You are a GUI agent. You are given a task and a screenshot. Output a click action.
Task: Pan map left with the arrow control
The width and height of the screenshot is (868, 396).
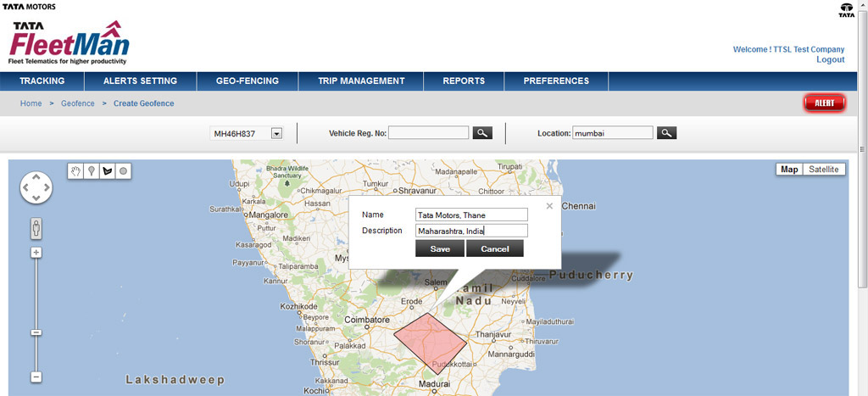[26, 187]
